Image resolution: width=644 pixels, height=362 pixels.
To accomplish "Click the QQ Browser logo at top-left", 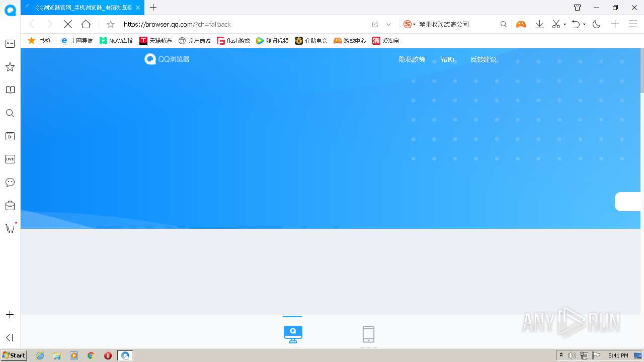I will (x=10, y=10).
